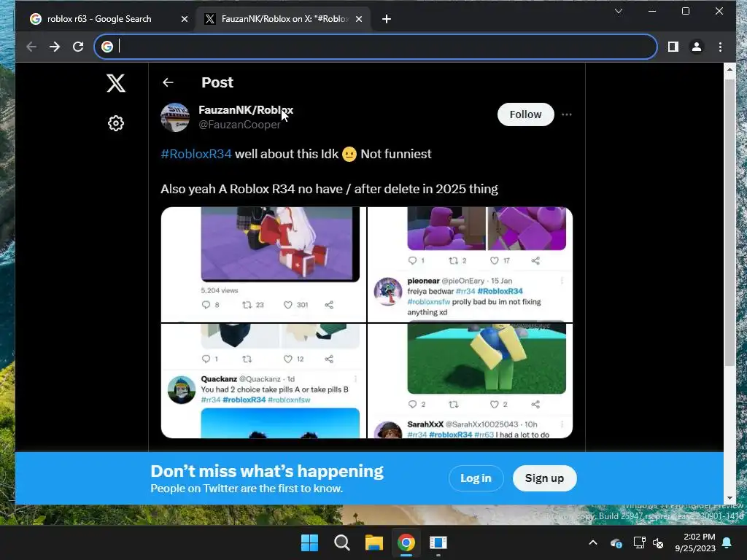Go forward in Chrome
The height and width of the screenshot is (560, 747).
(x=55, y=47)
